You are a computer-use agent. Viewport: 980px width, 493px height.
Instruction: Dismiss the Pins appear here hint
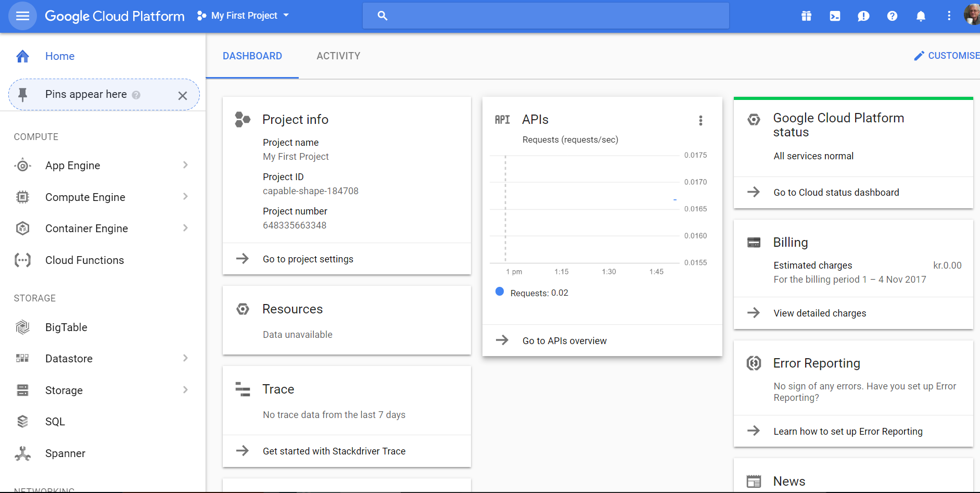(x=182, y=95)
